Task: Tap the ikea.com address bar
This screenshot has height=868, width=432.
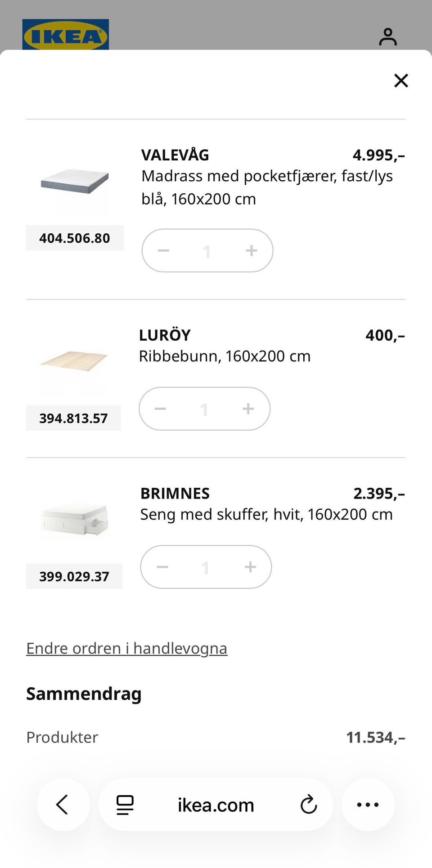Action: [216, 805]
